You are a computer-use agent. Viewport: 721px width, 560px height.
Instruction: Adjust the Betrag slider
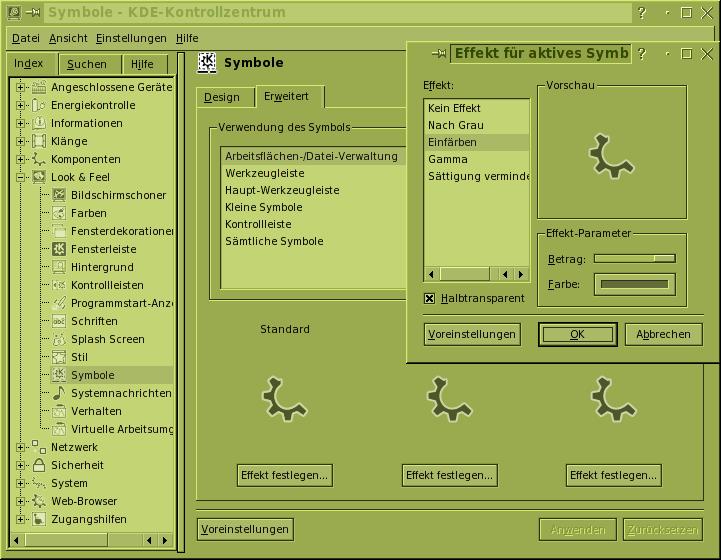point(635,259)
